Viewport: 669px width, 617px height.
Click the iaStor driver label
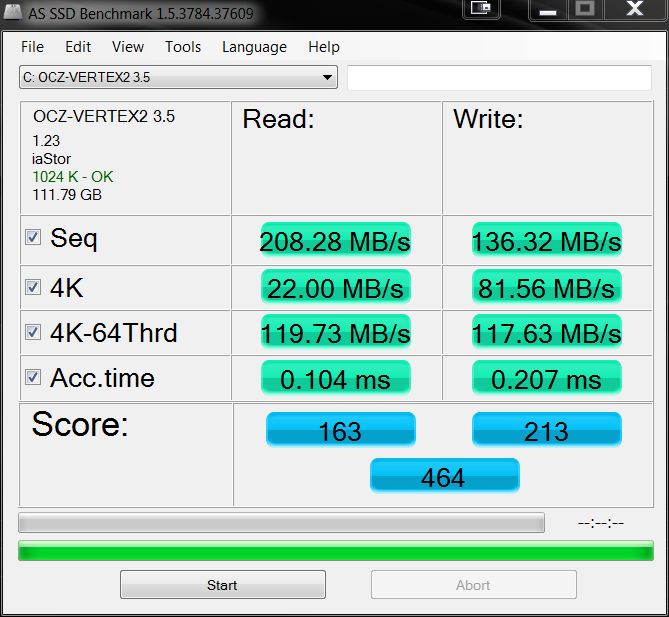(52, 159)
